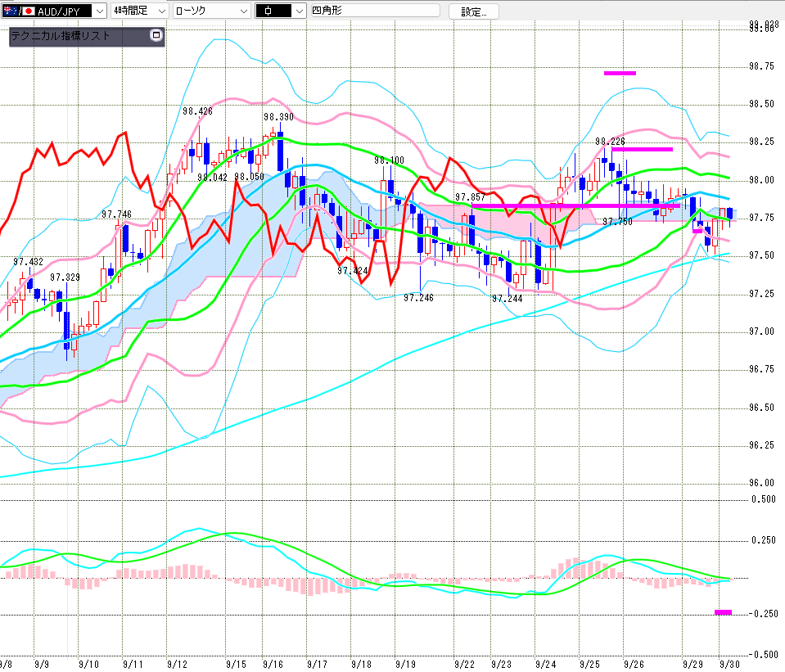Click the 四角形 text field
Image resolution: width=785 pixels, height=672 pixels.
374,11
